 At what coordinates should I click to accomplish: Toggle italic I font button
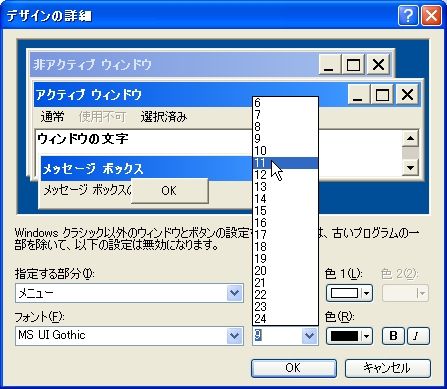[x=418, y=336]
